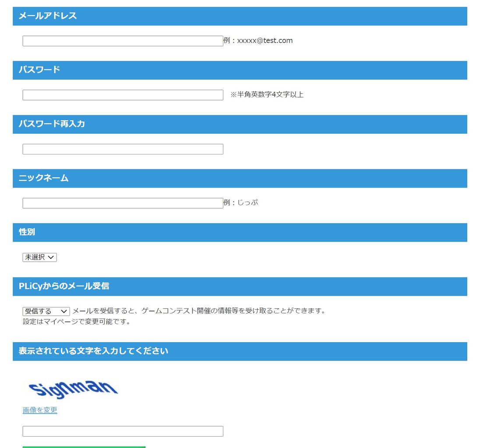Image resolution: width=483 pixels, height=448 pixels.
Task: Click the ニックネーム section header
Action: pos(43,178)
